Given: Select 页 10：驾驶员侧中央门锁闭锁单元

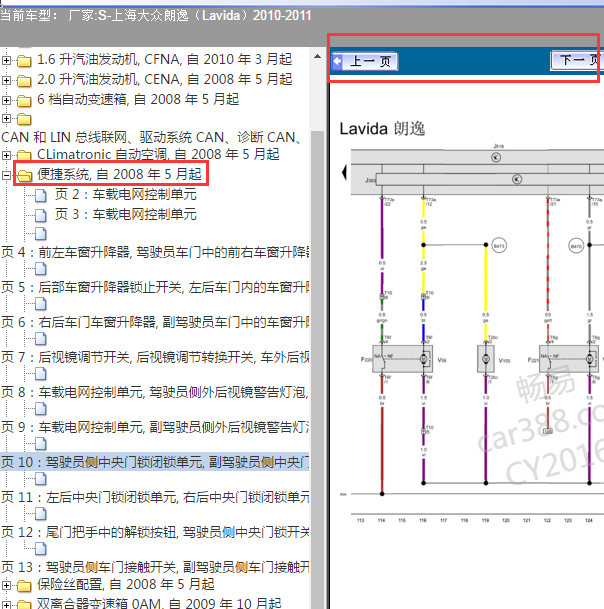Looking at the screenshot, I should pos(155,462).
